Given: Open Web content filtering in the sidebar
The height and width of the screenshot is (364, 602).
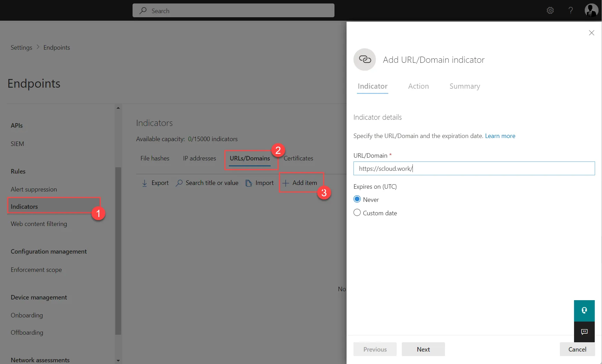Looking at the screenshot, I should coord(39,224).
